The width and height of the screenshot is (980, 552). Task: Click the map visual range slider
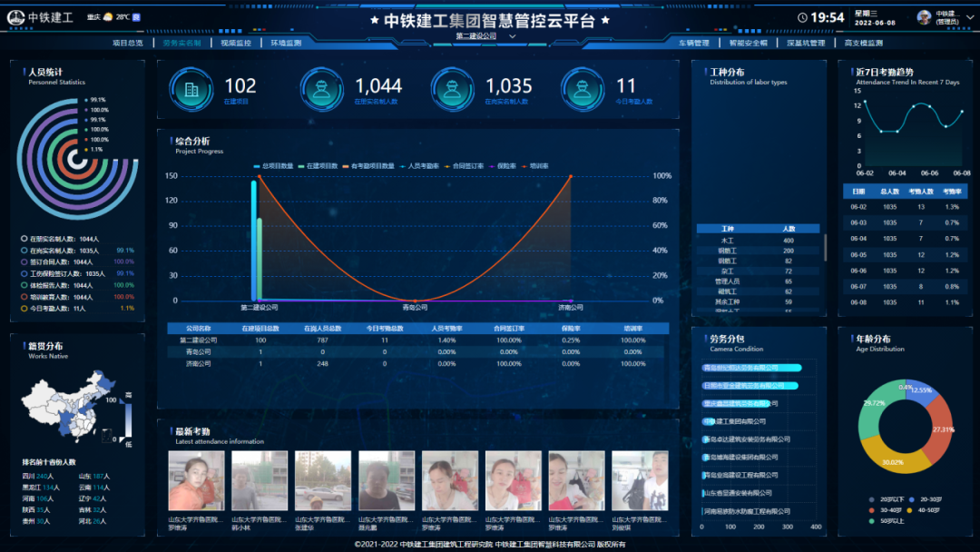pyautogui.click(x=128, y=420)
